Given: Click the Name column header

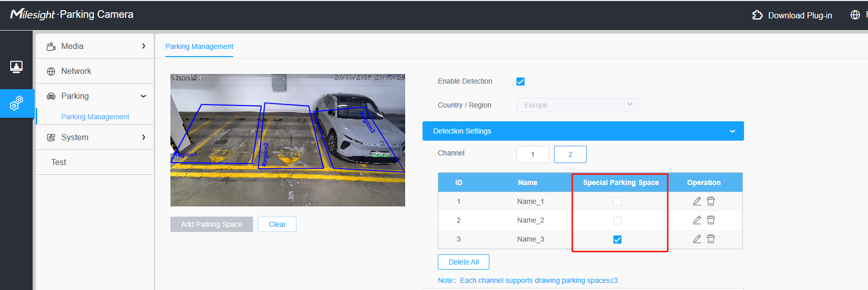Looking at the screenshot, I should [528, 182].
